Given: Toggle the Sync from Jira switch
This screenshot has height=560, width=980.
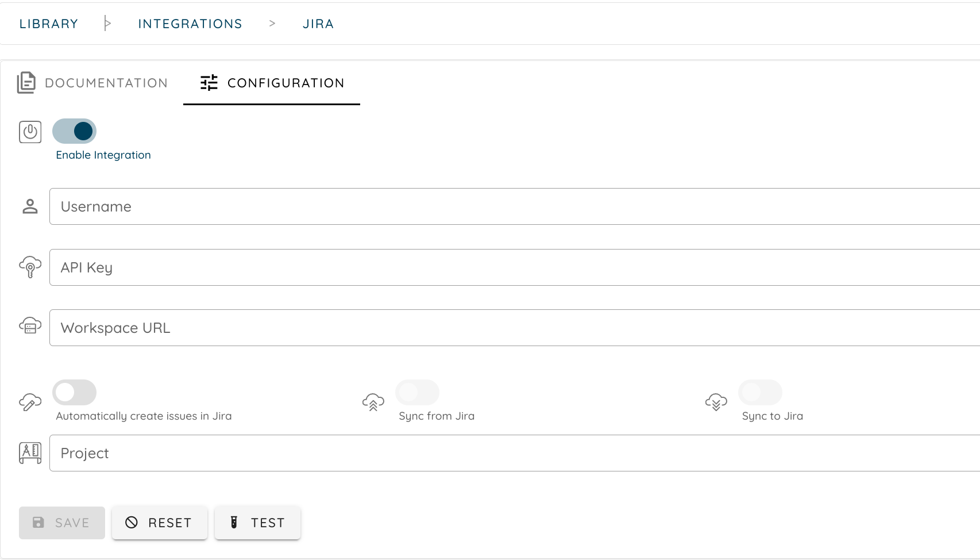Looking at the screenshot, I should [417, 393].
